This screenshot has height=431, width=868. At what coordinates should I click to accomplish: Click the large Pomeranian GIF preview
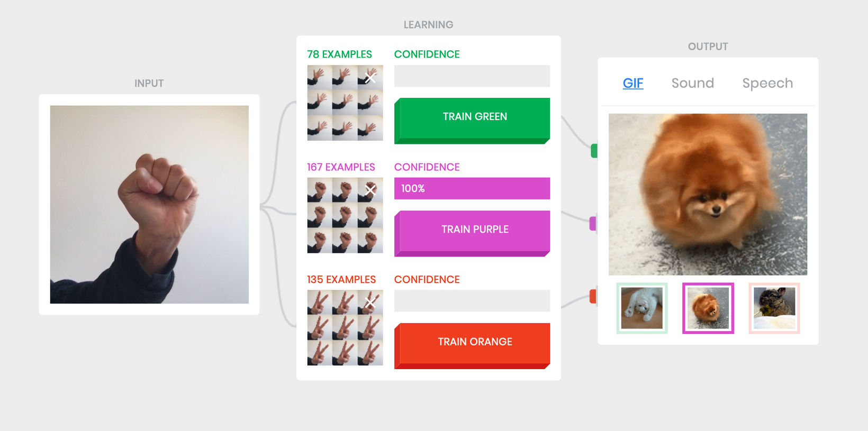pos(708,194)
